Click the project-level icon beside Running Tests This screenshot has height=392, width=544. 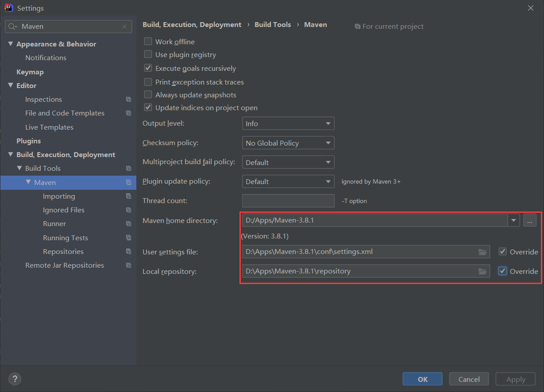coord(128,238)
